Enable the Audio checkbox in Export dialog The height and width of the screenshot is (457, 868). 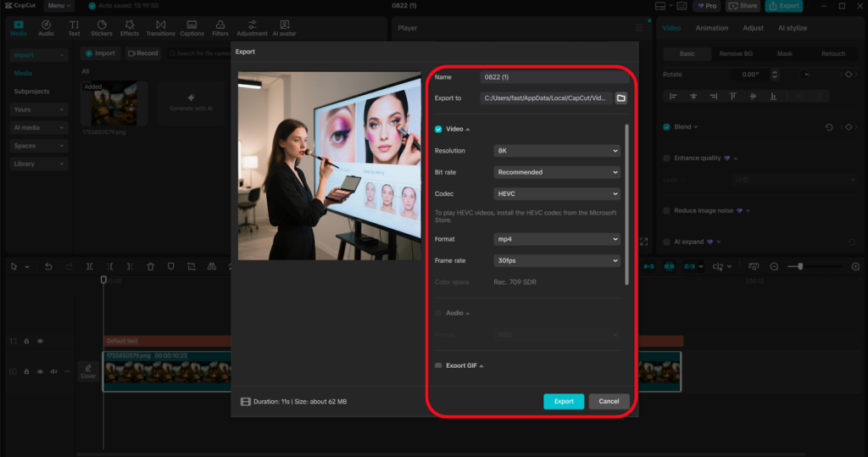438,313
